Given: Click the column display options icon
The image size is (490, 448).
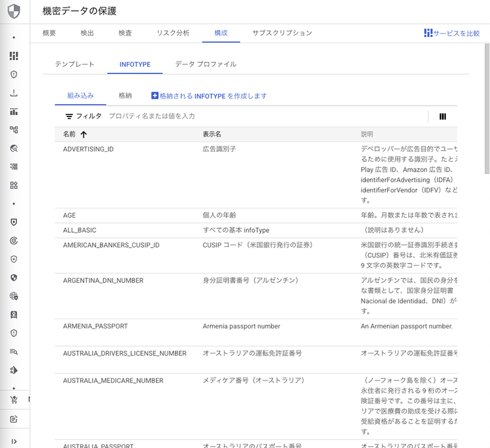Looking at the screenshot, I should (x=442, y=116).
